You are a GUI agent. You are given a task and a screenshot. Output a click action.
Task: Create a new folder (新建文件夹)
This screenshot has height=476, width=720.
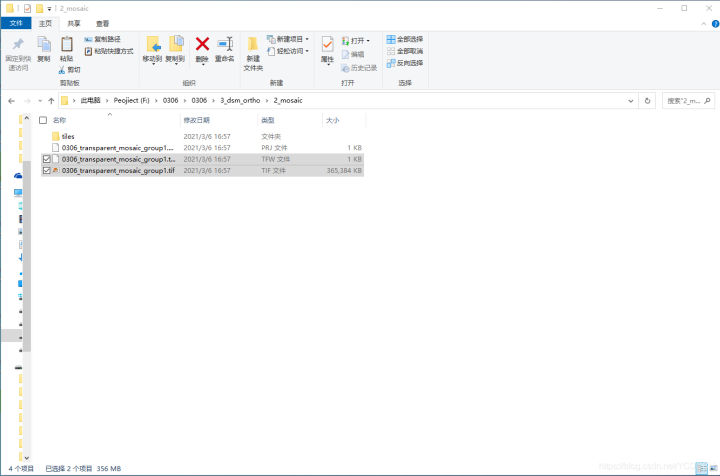point(253,53)
